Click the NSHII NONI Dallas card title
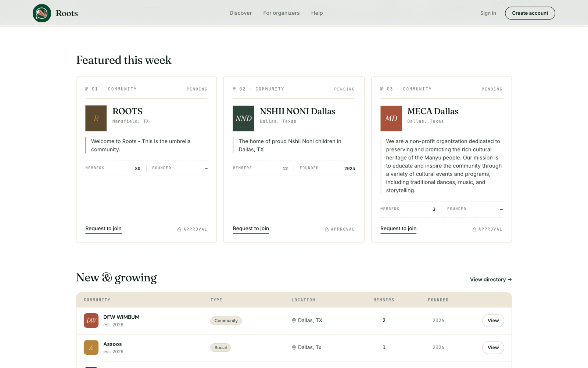Viewport: 588px width, 368px height. tap(298, 111)
